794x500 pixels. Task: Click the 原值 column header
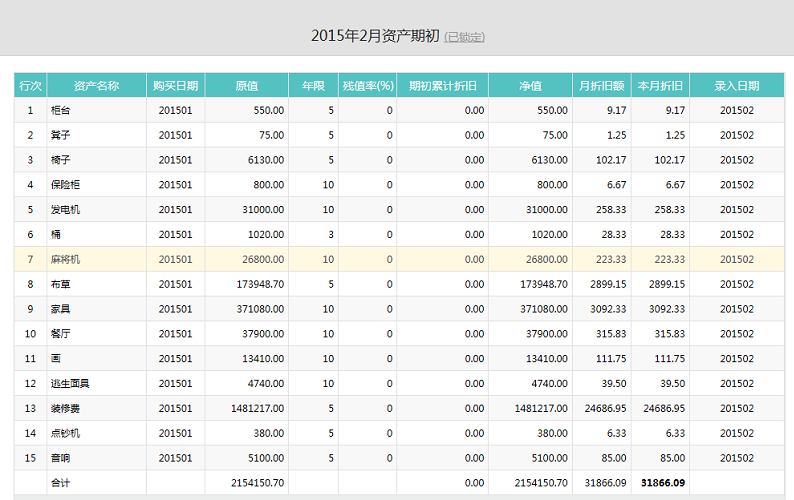(x=246, y=86)
